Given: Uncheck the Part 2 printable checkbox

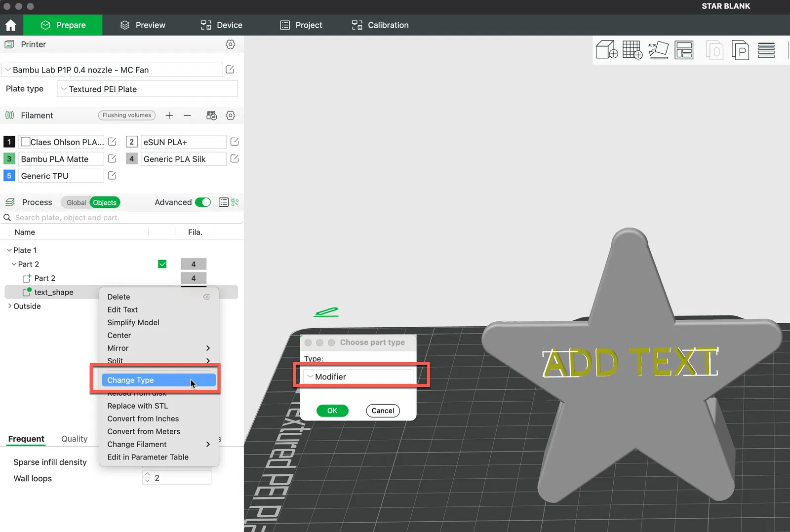Looking at the screenshot, I should tap(162, 264).
